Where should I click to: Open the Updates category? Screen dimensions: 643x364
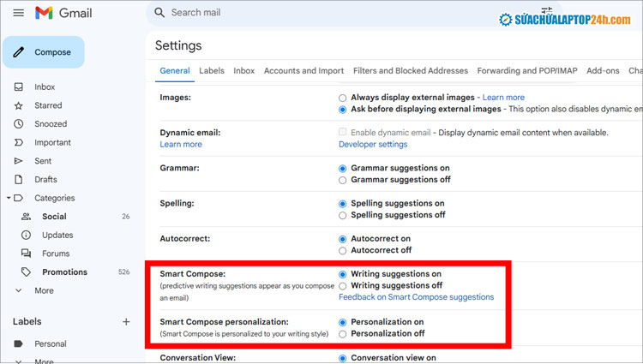tap(57, 235)
